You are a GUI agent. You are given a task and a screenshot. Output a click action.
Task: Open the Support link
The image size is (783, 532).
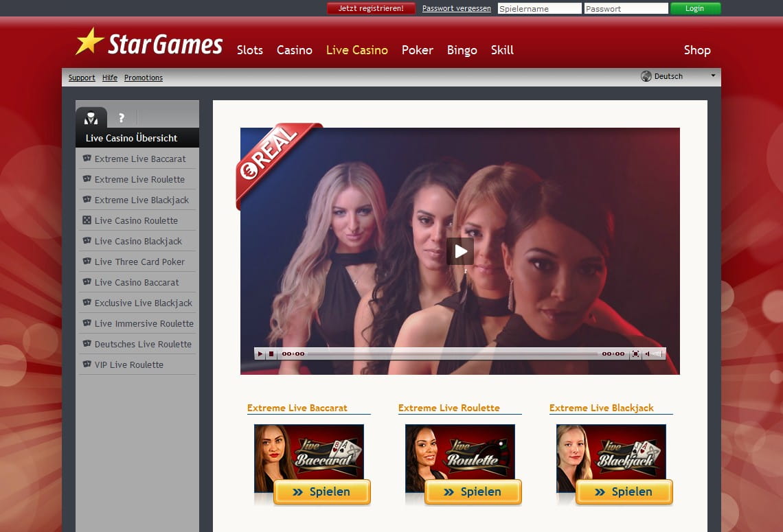[x=82, y=78]
